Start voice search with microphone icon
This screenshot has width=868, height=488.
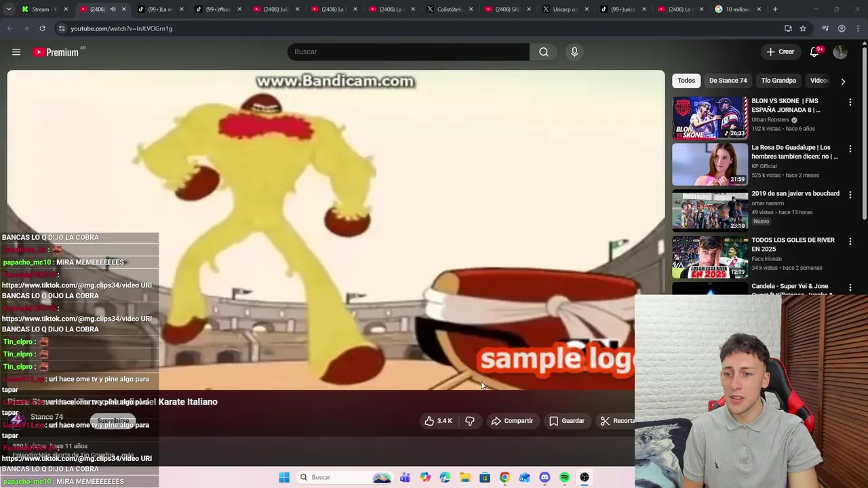[x=574, y=52]
